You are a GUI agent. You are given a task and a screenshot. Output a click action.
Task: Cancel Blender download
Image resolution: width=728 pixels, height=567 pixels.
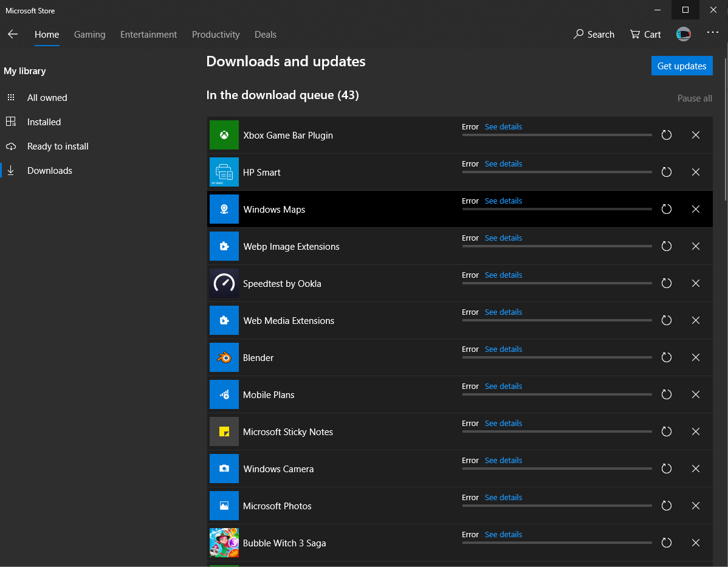pyautogui.click(x=696, y=357)
